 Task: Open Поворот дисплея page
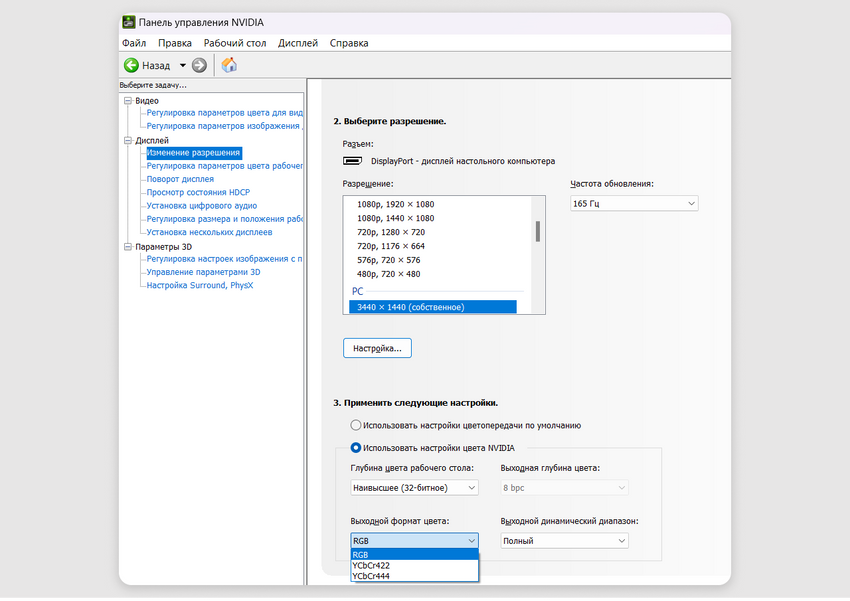click(x=180, y=179)
